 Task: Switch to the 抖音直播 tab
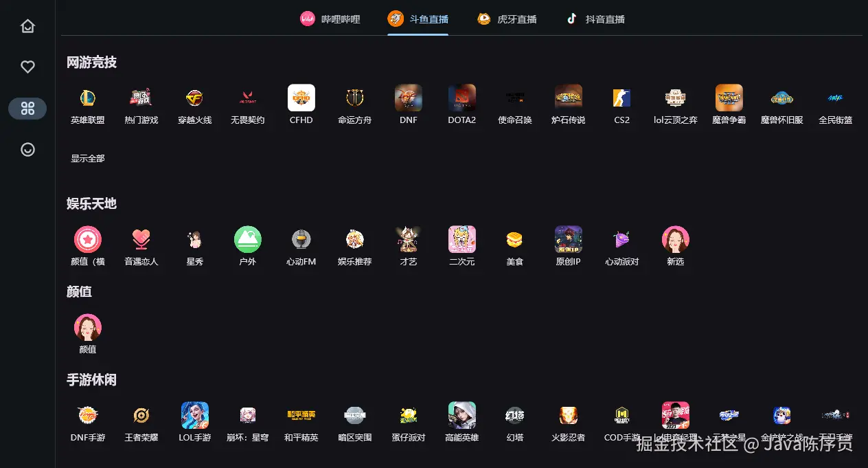(595, 19)
